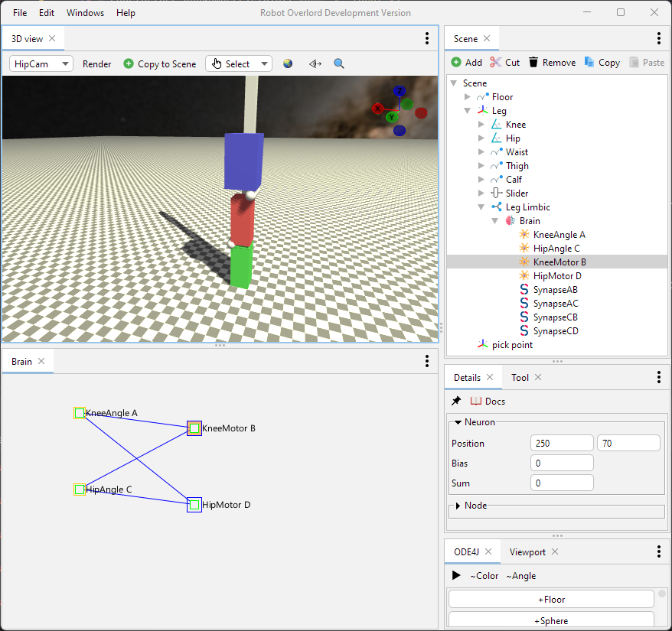Collapse the Leg tree node
The height and width of the screenshot is (631, 672).
click(467, 111)
